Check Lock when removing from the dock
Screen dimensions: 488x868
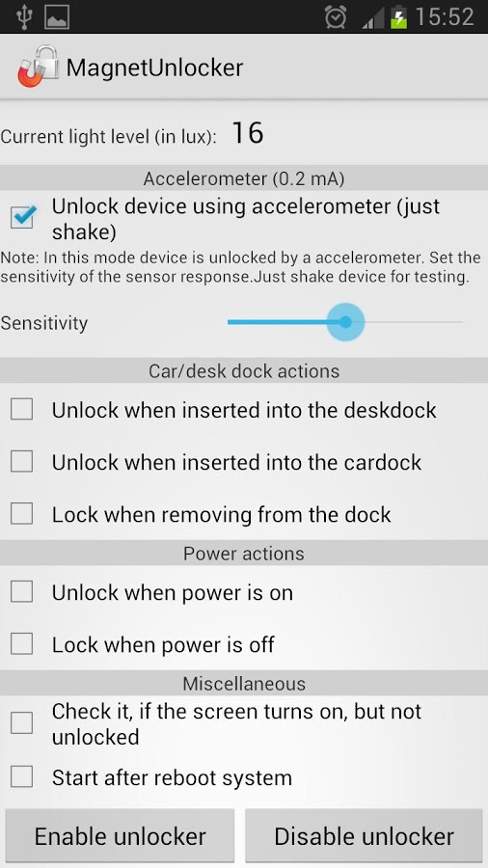point(21,514)
